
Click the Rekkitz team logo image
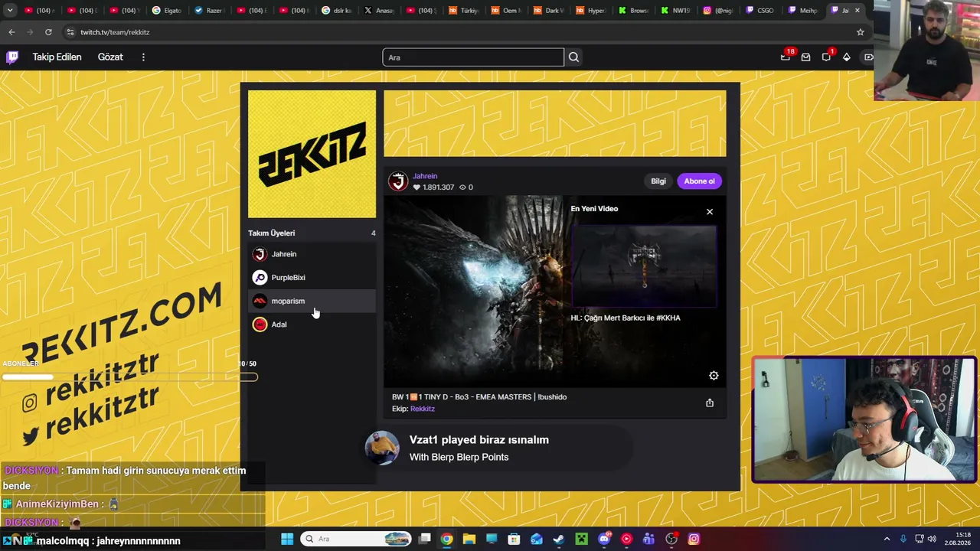tap(312, 155)
